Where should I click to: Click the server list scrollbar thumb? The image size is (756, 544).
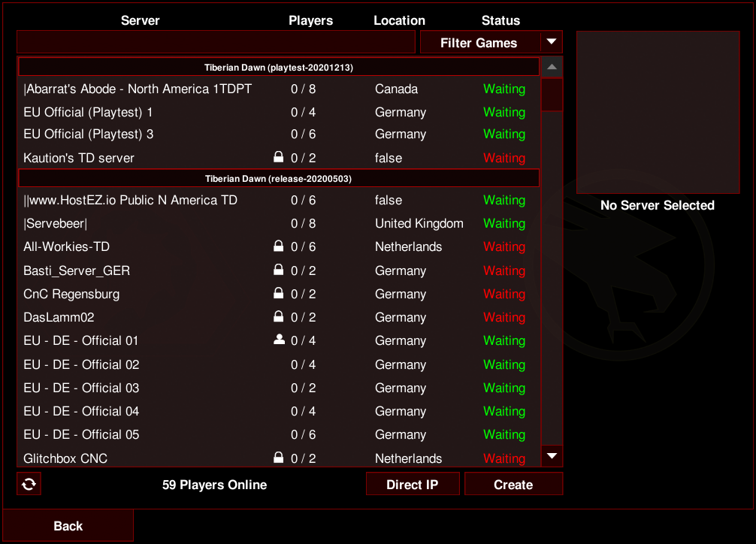[552, 95]
